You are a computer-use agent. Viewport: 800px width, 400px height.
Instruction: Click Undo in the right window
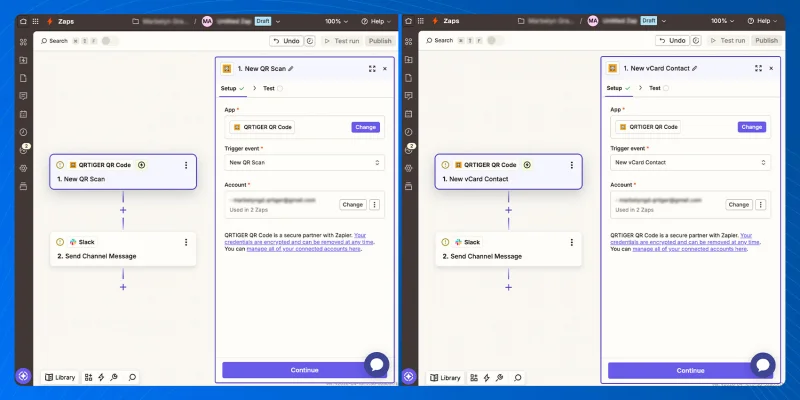672,40
